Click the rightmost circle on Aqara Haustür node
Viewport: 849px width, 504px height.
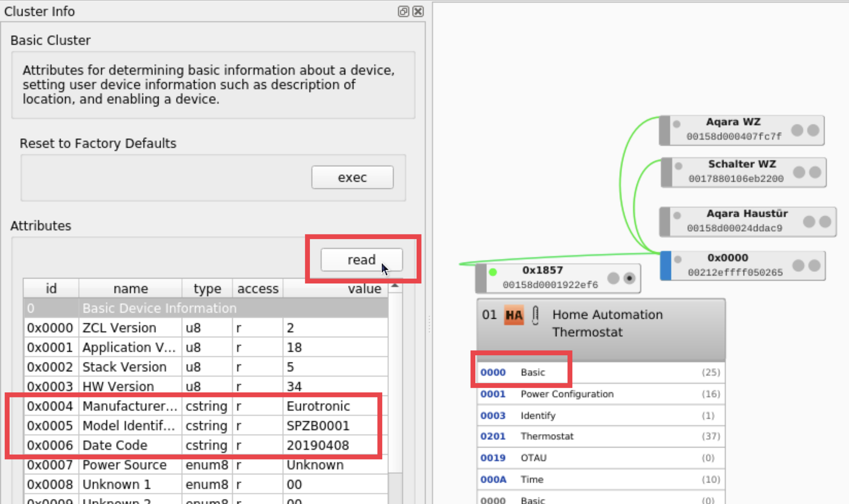click(825, 222)
